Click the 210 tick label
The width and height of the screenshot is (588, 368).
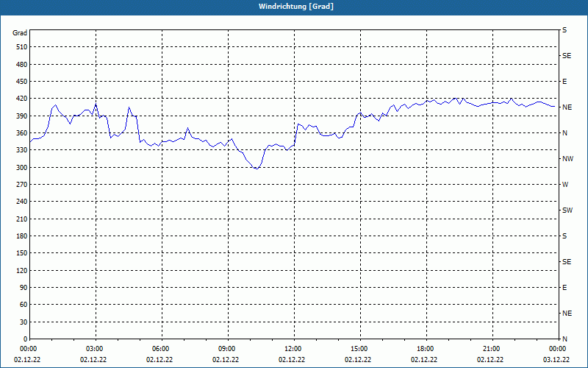pos(21,219)
